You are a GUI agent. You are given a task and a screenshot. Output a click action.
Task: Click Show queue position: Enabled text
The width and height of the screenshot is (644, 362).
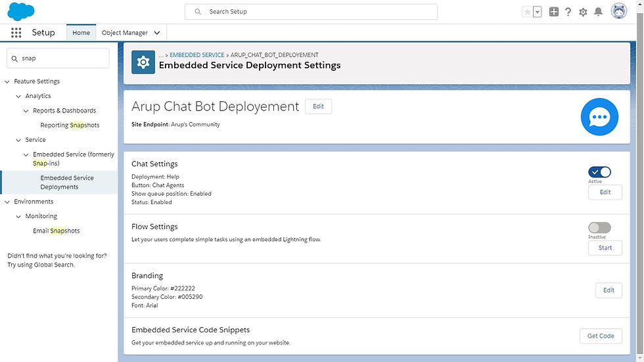(172, 194)
